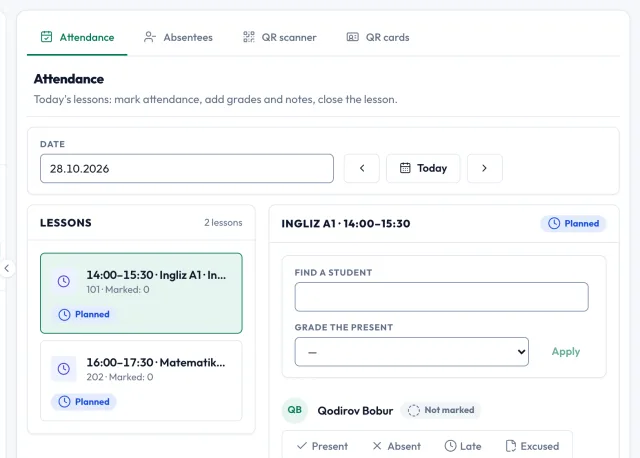Click the clock icon of Matematik lesson
Image resolution: width=640 pixels, height=458 pixels.
click(x=64, y=369)
